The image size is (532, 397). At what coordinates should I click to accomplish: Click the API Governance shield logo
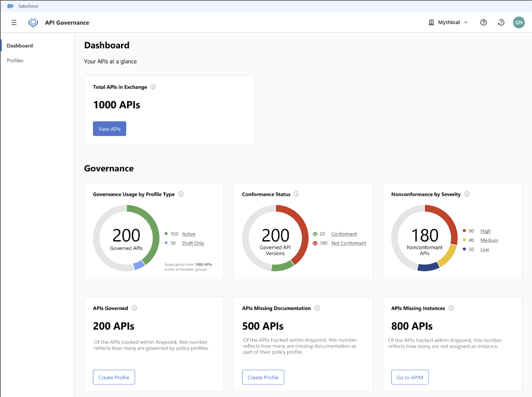coord(33,22)
